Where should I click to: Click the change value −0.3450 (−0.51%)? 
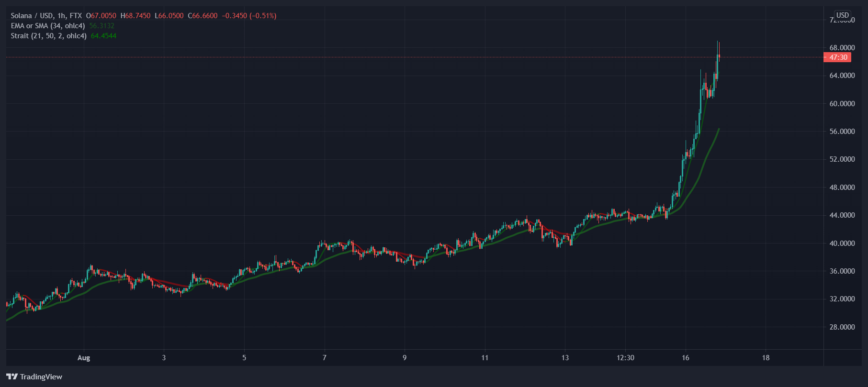249,16
